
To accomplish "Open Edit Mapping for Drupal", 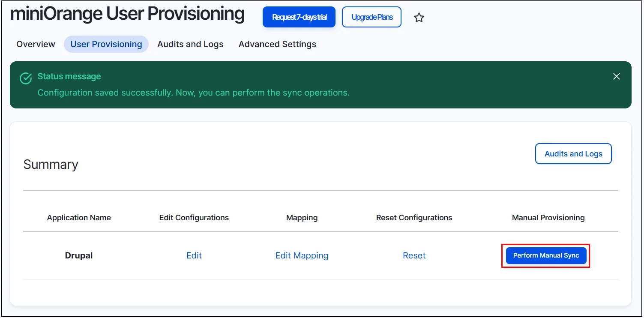I will click(302, 255).
